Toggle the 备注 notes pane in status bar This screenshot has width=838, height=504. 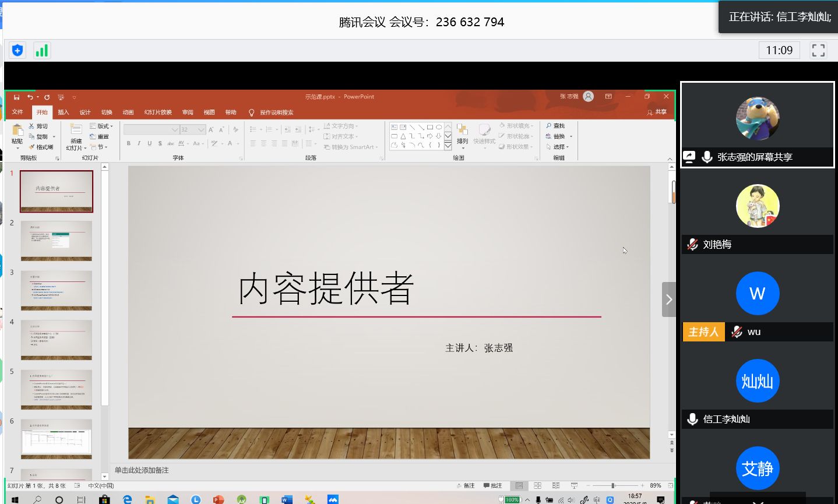466,485
